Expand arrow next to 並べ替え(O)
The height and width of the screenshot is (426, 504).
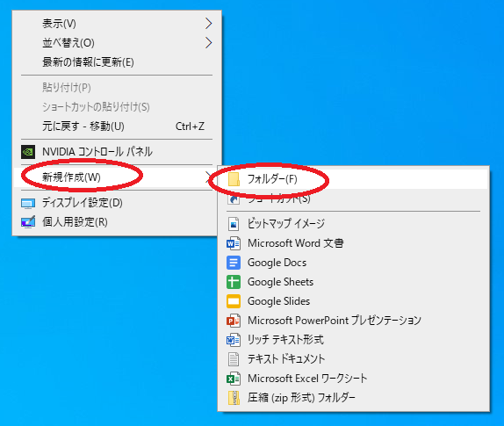[209, 43]
